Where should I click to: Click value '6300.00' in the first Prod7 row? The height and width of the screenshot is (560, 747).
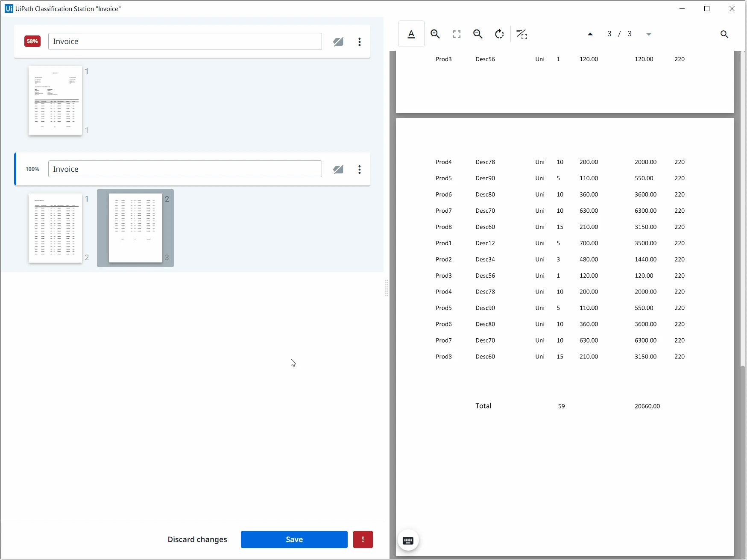click(x=645, y=211)
